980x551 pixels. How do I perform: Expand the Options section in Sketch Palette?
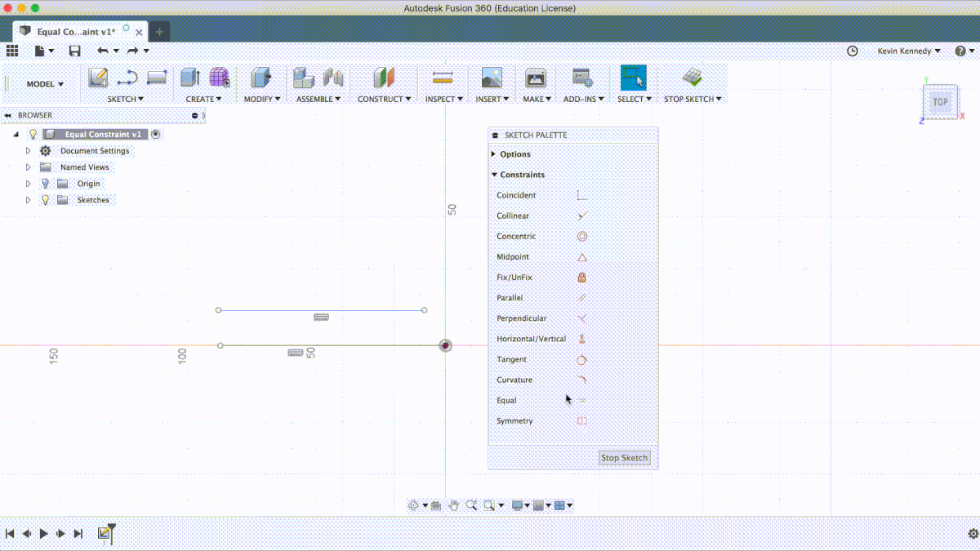[x=493, y=154]
